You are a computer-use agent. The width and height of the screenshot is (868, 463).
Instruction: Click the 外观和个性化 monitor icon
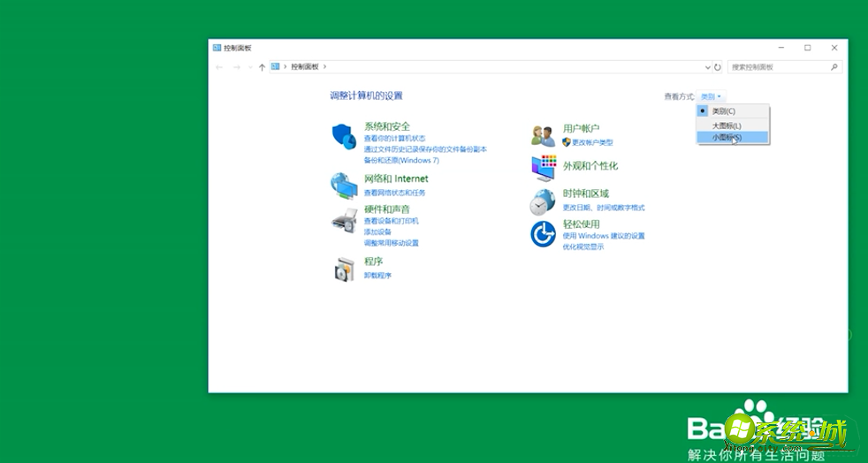(544, 168)
